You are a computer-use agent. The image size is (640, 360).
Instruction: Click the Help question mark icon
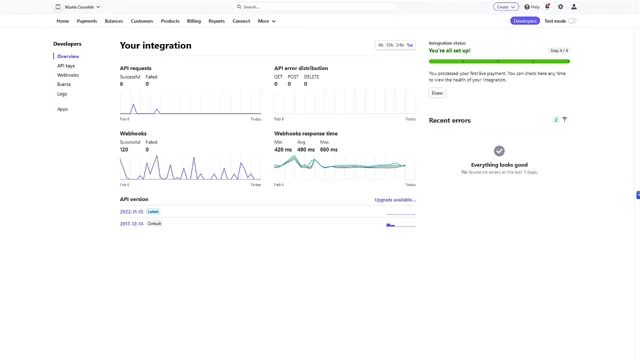(x=527, y=7)
